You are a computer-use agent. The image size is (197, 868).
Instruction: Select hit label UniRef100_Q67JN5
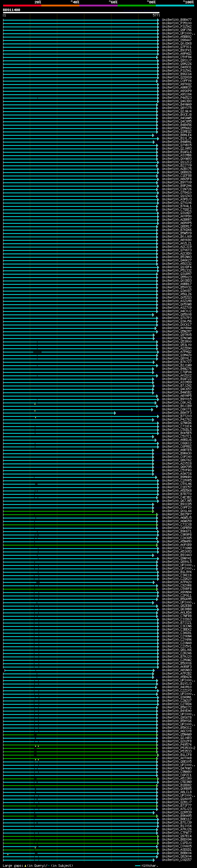click(177, 501)
